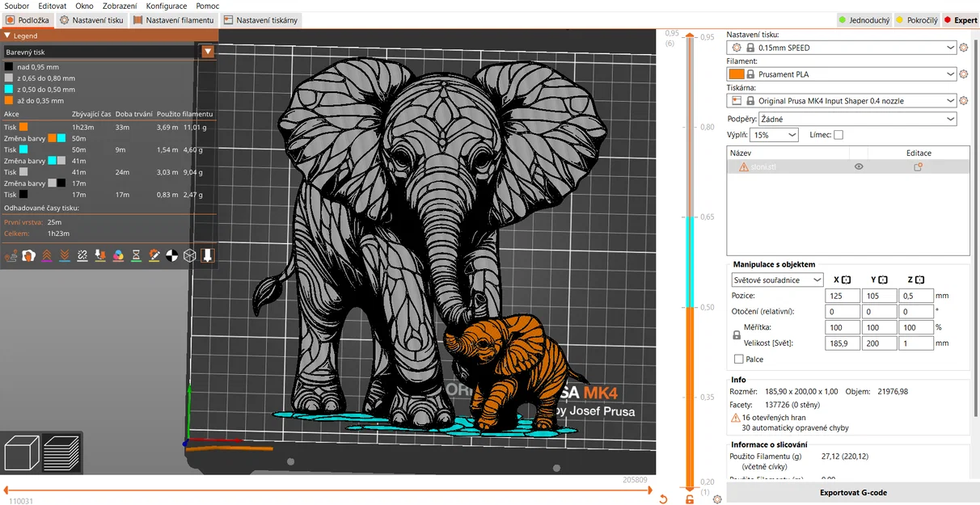Switch to Nastavení tiskárny tab
This screenshot has height=505, width=980.
(x=261, y=20)
